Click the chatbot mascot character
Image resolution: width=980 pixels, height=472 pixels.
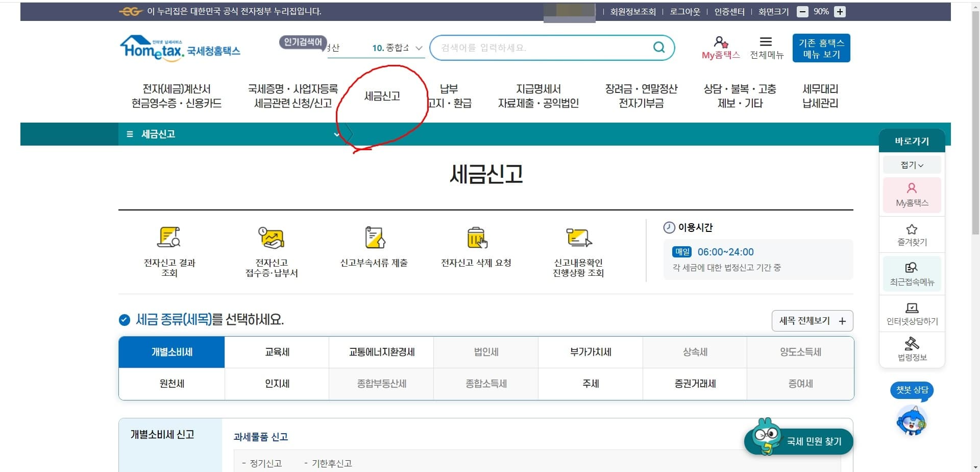[x=912, y=421]
